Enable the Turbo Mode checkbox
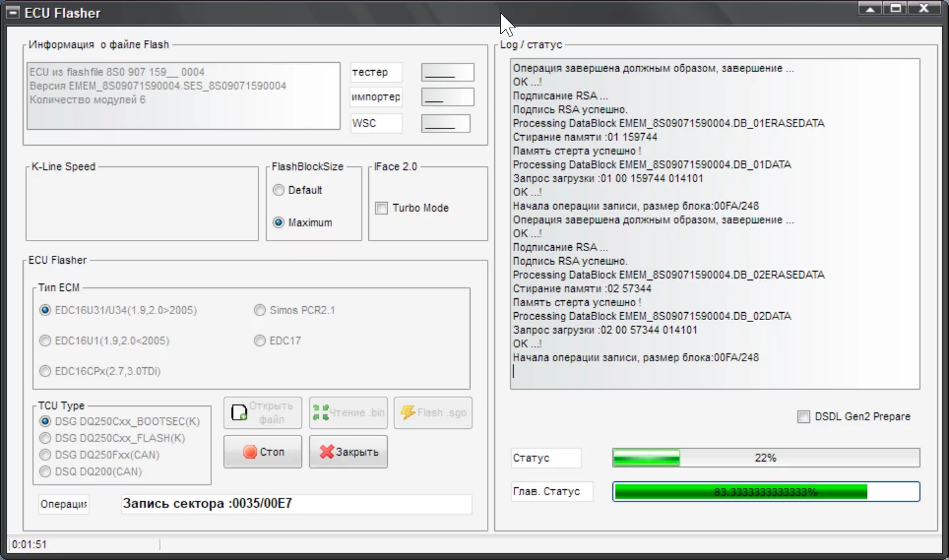The image size is (949, 560). point(381,208)
